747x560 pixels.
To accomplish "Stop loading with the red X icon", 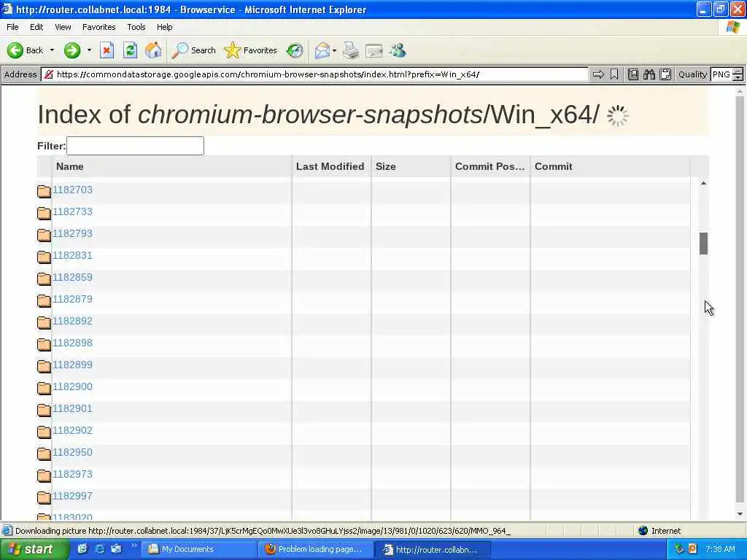I will coord(107,50).
